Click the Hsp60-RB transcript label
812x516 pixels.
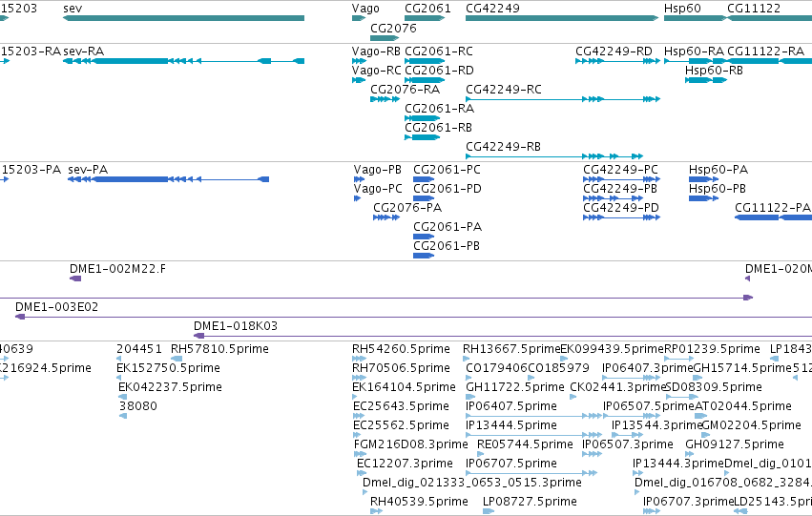tap(714, 71)
